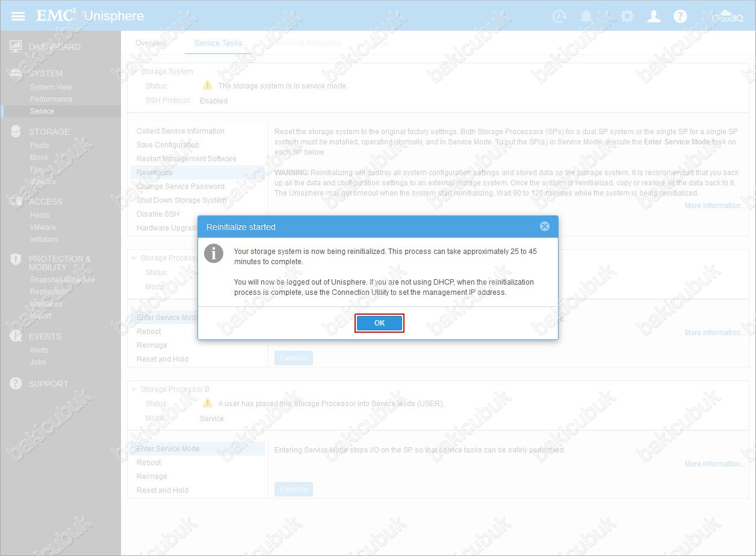The width and height of the screenshot is (756, 556).
Task: Click the Storage icon in sidebar
Action: coord(16,132)
